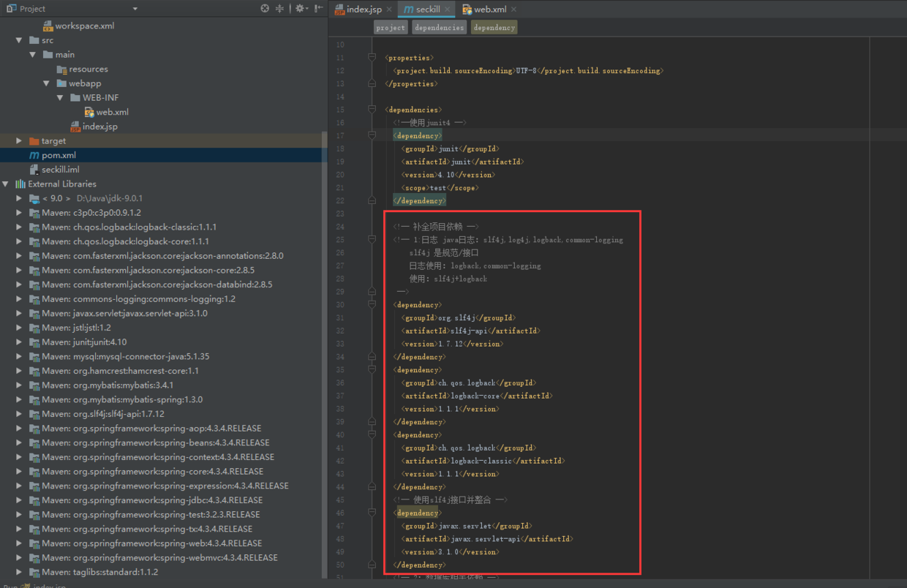
Task: Click the version 1.7.12 code line
Action: tap(452, 344)
